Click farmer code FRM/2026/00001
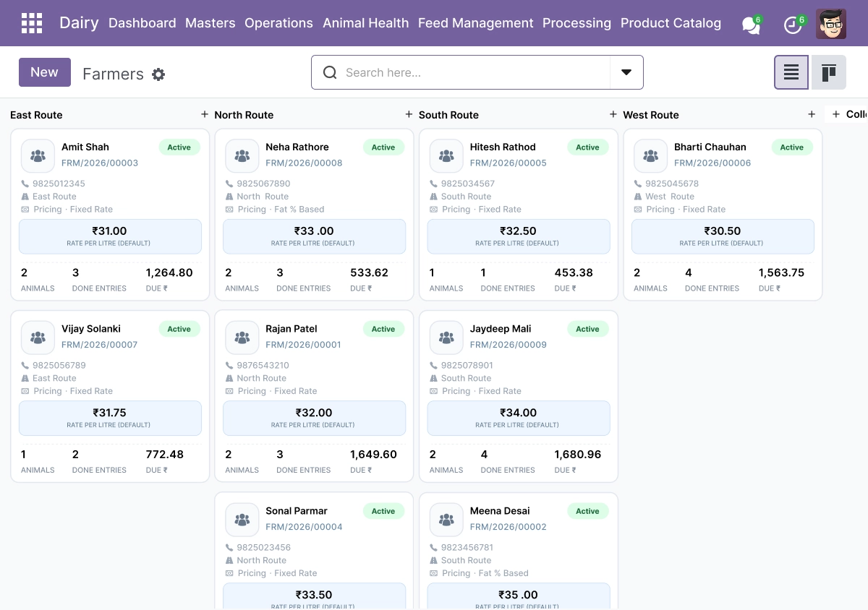 coord(304,345)
